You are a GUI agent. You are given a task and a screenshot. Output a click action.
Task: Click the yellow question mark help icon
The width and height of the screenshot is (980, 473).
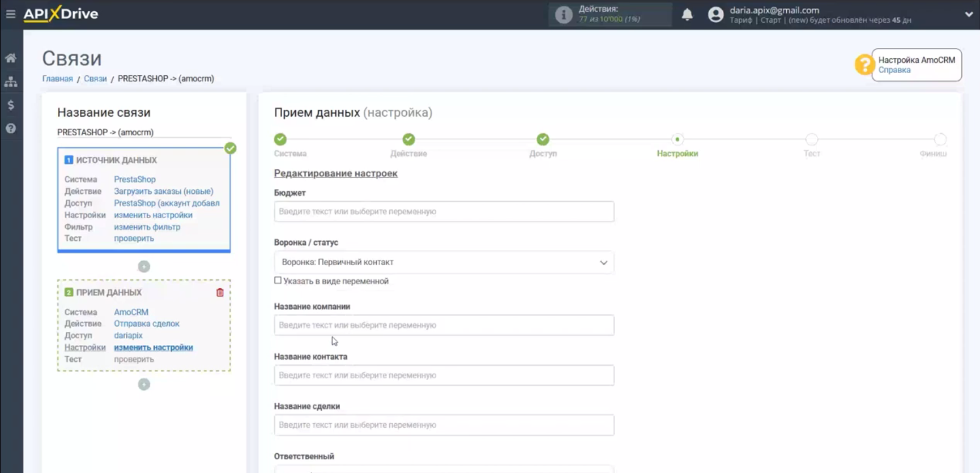864,65
